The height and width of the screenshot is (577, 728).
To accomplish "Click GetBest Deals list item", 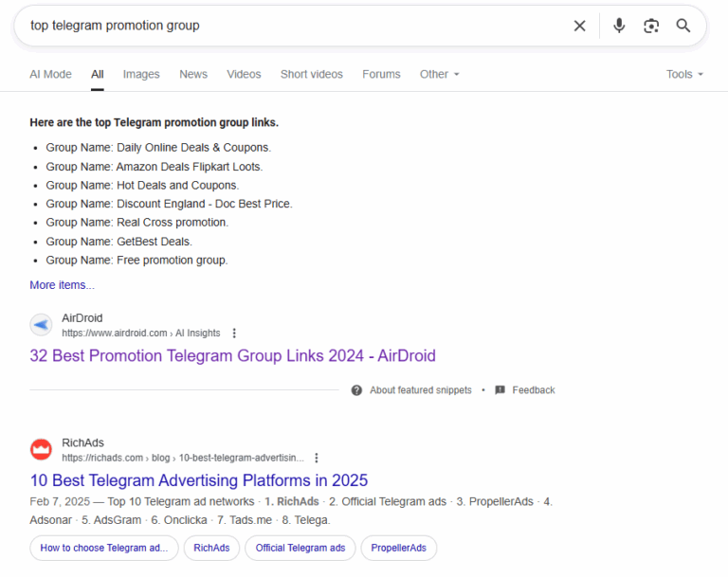I will pos(118,242).
